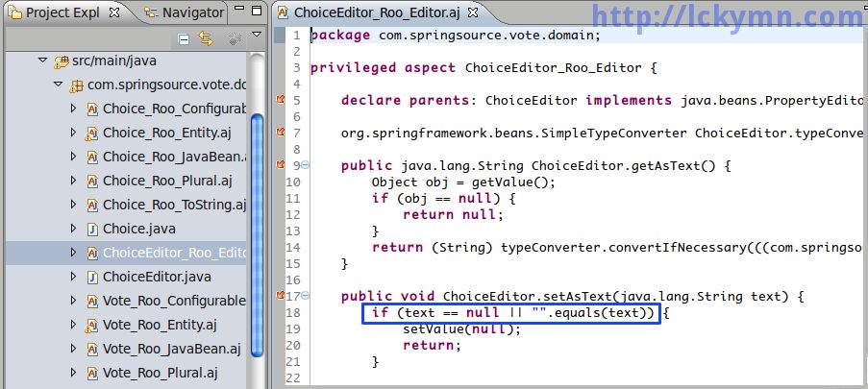868x389 pixels.
Task: Click AspectJ icon of Vote_Roo_Plural.aj
Action: [92, 373]
